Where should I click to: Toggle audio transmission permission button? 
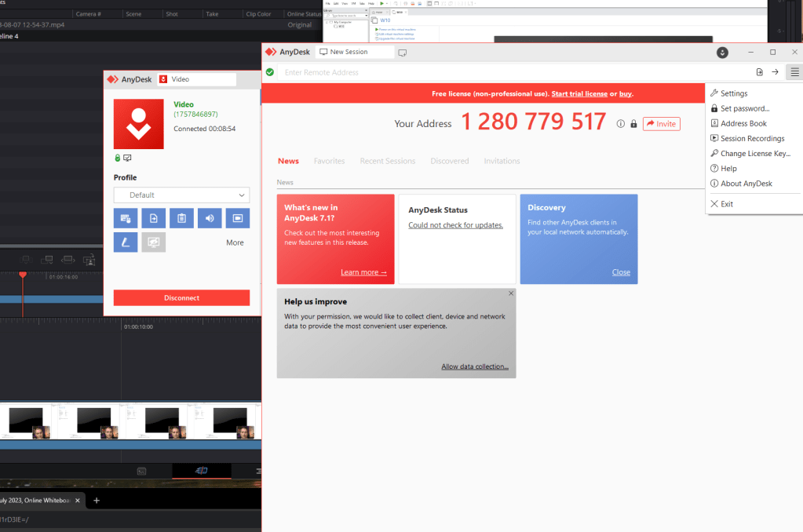coord(210,218)
